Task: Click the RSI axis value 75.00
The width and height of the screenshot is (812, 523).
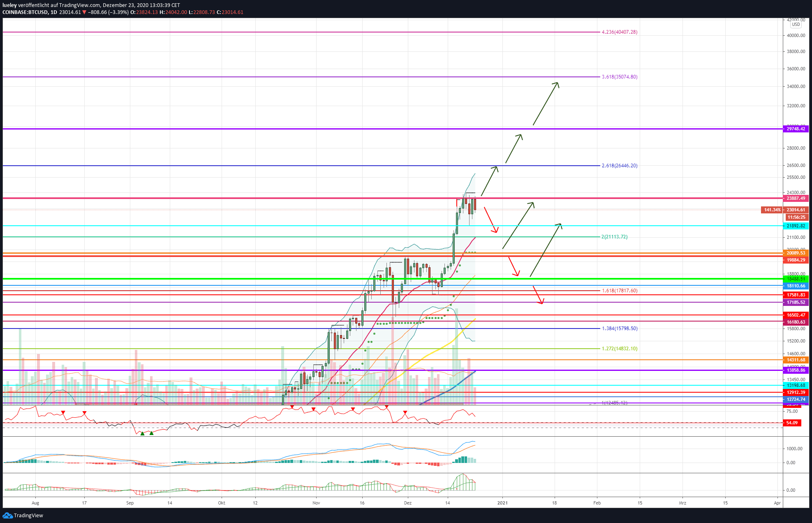Action: (792, 411)
